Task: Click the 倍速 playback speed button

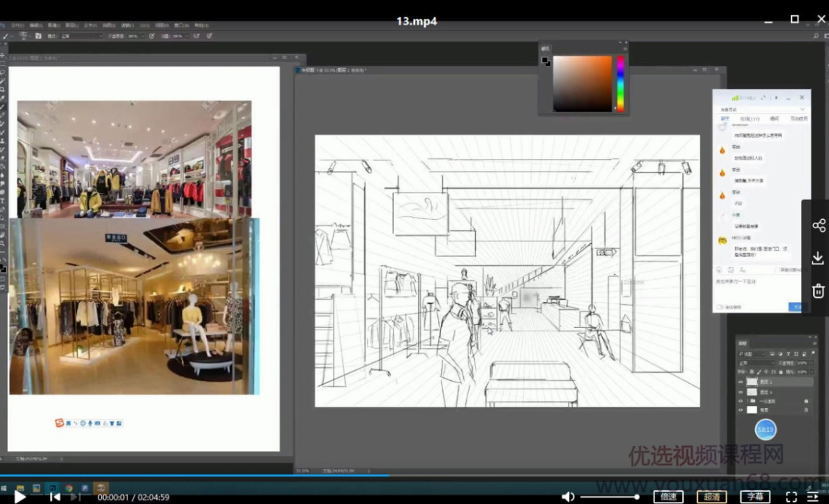Action: point(668,495)
